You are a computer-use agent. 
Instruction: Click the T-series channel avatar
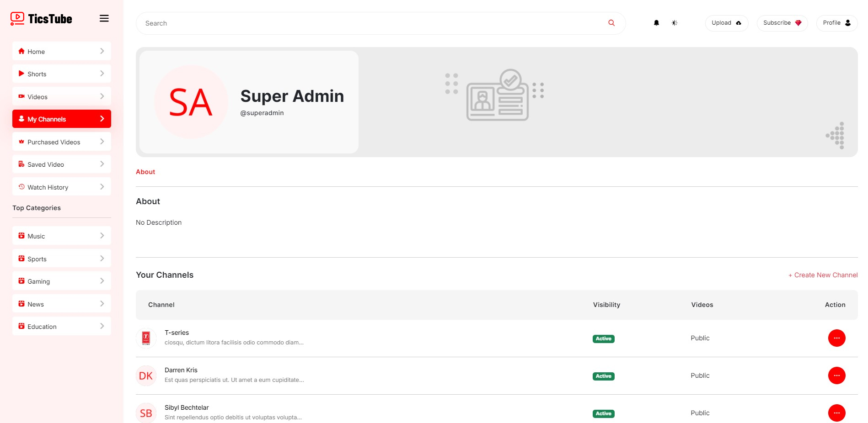tap(146, 338)
